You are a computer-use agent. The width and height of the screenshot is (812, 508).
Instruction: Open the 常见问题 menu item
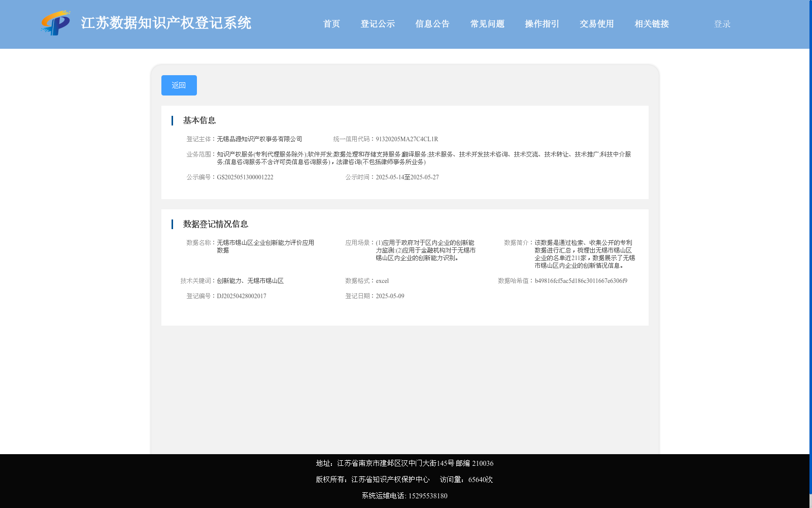(x=487, y=24)
